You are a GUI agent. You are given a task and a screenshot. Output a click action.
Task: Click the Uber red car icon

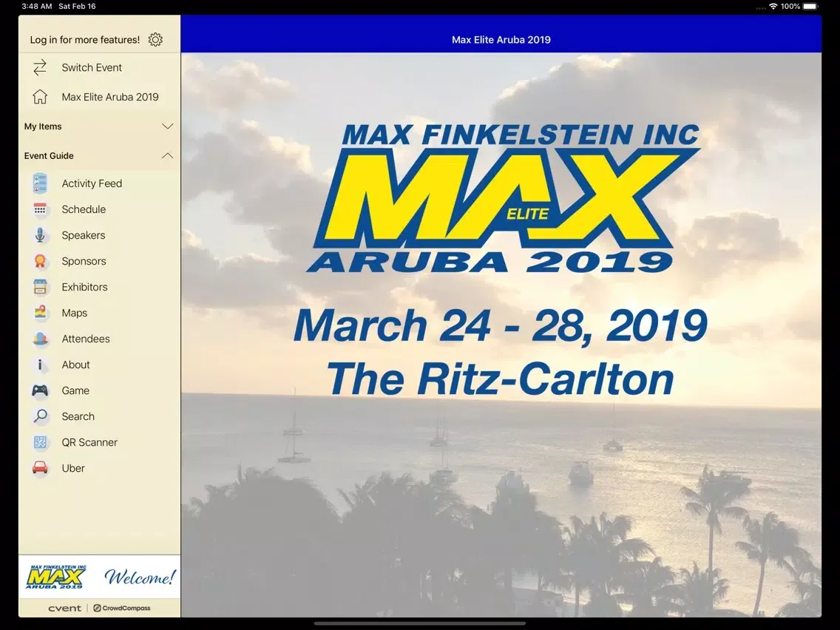pos(40,468)
